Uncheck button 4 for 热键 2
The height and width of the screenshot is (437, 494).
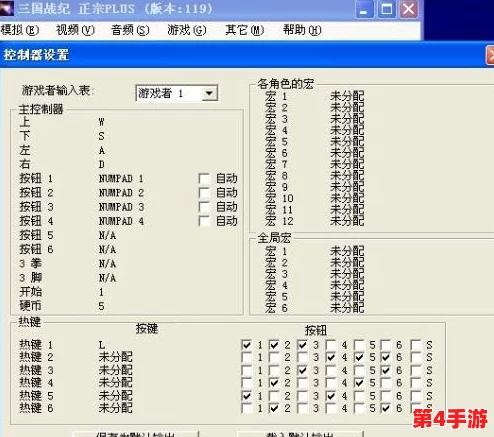coord(331,357)
